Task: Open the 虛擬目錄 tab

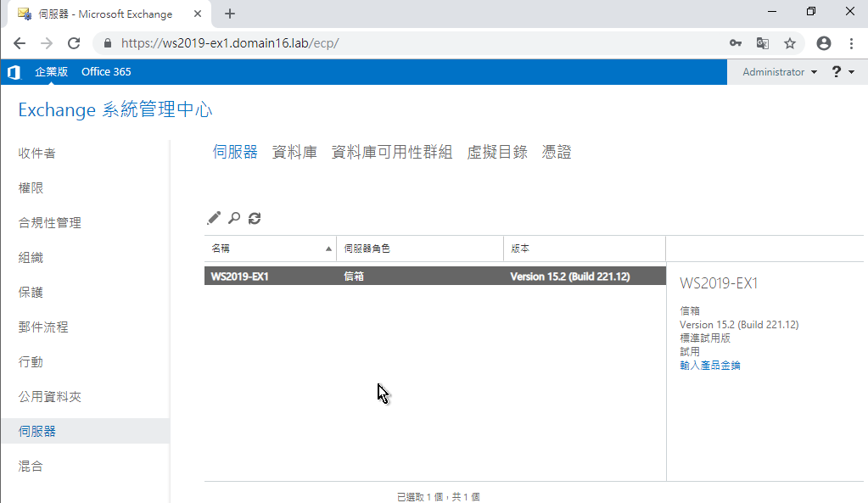Action: click(497, 152)
